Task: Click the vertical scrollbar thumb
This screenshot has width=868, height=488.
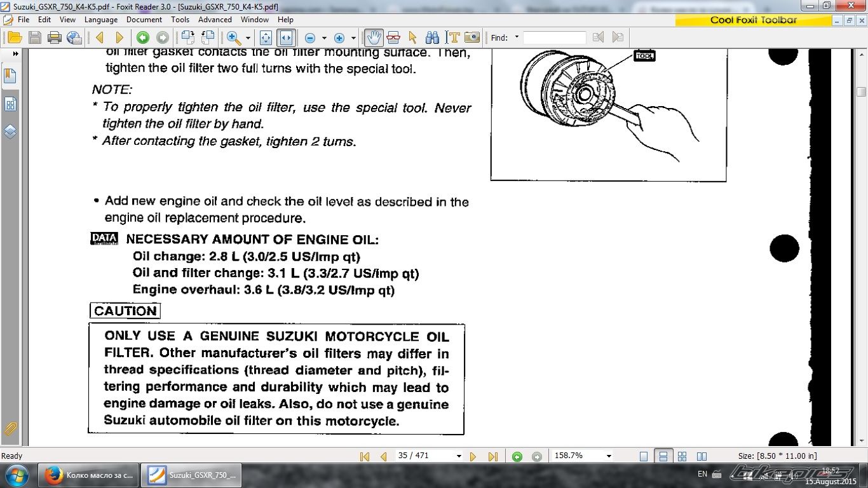Action: tap(861, 91)
